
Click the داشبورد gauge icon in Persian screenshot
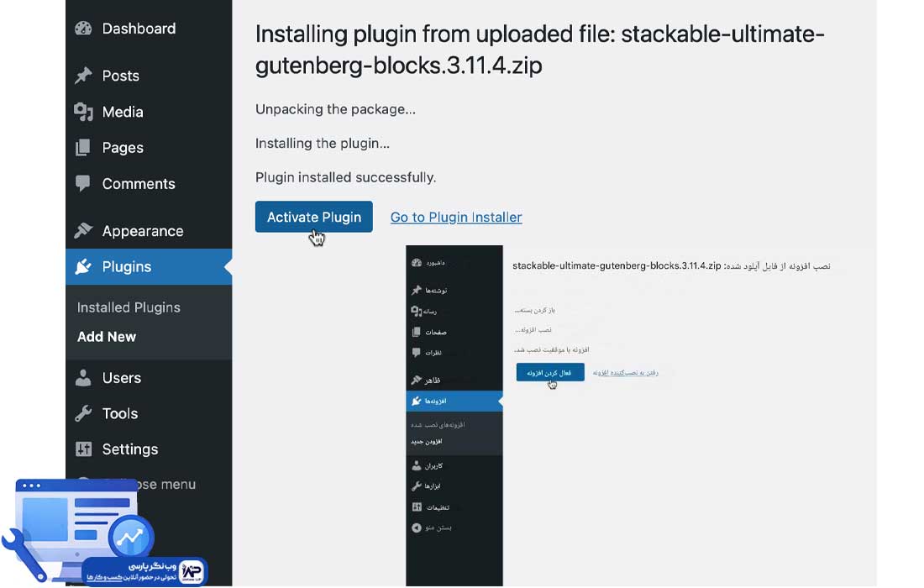417,263
